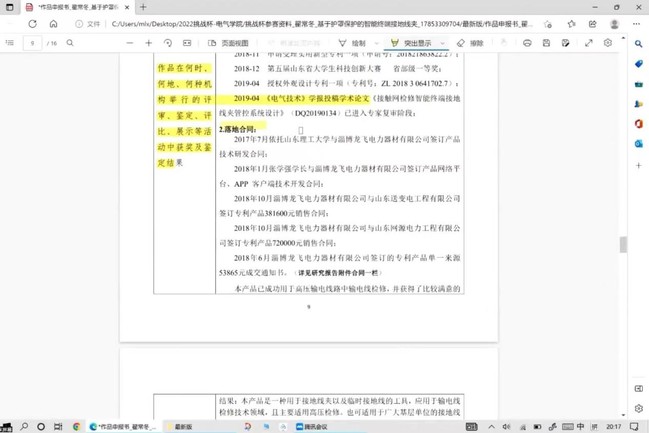Rotate the PDF page
The height and width of the screenshot is (433, 649).
click(168, 43)
